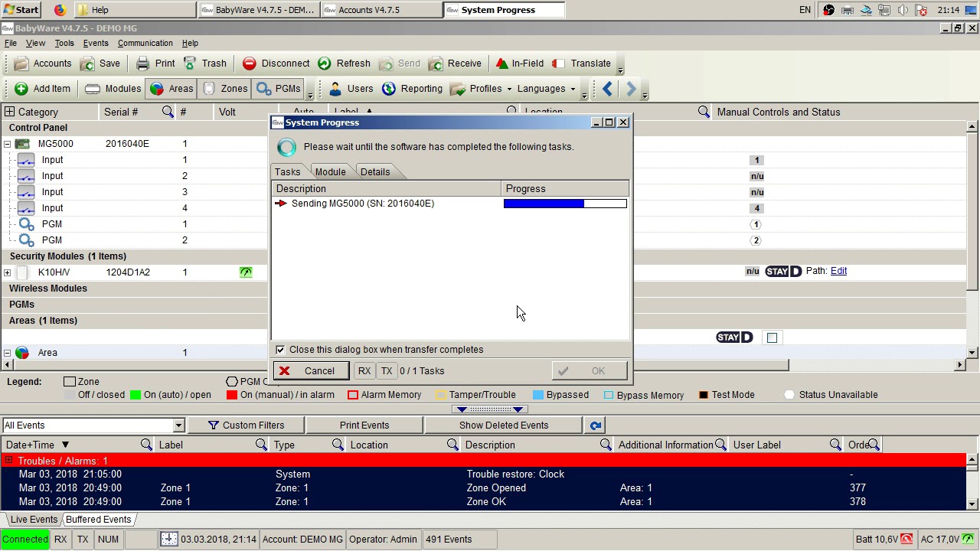This screenshot has width=980, height=551.
Task: Click the search icon in User Label column
Action: pos(835,445)
